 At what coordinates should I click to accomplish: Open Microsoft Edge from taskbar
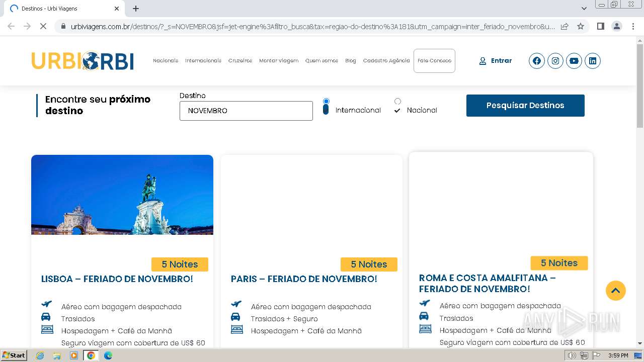coord(108,355)
